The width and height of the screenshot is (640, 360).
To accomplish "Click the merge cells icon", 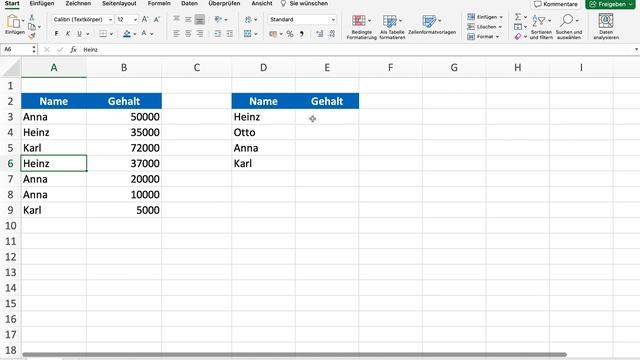I will (248, 33).
